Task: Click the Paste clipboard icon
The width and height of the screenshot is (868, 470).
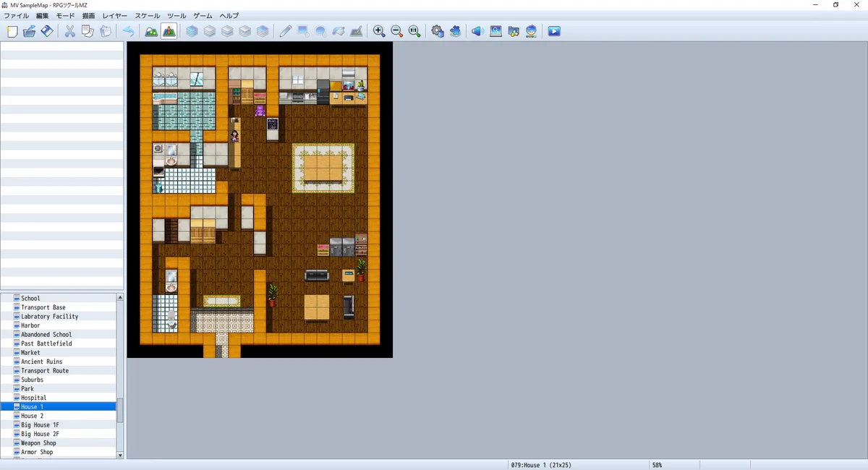Action: pyautogui.click(x=105, y=31)
